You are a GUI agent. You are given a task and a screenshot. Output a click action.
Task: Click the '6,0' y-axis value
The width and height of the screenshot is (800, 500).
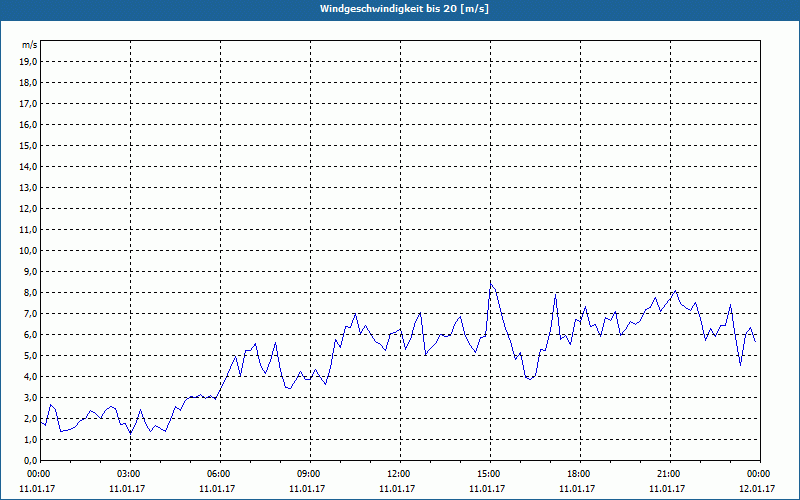point(31,335)
